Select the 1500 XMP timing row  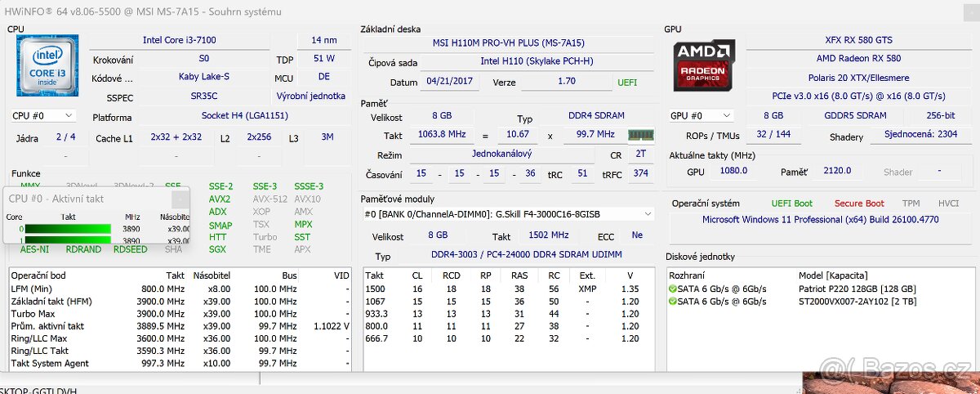pyautogui.click(x=508, y=289)
